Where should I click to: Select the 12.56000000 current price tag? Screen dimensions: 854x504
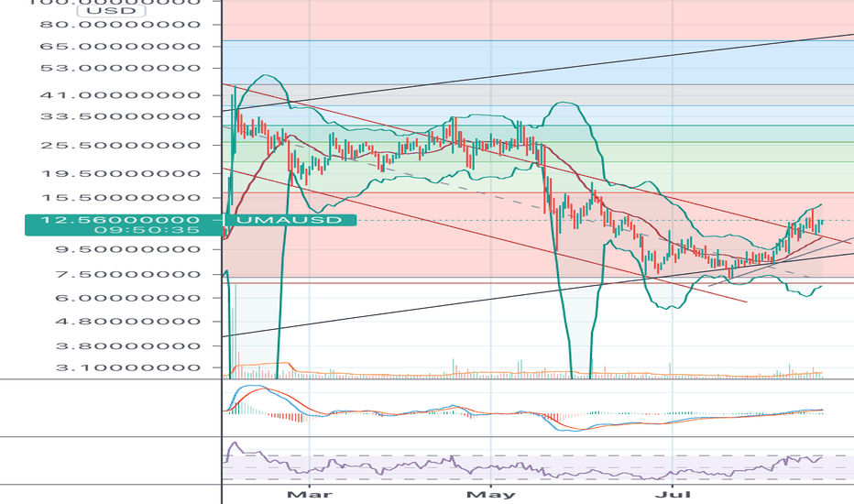click(120, 220)
